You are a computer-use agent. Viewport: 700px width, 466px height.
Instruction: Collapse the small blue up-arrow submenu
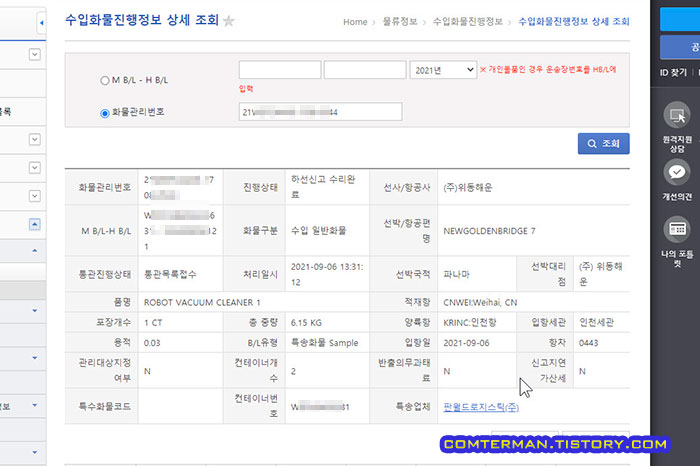(x=35, y=251)
